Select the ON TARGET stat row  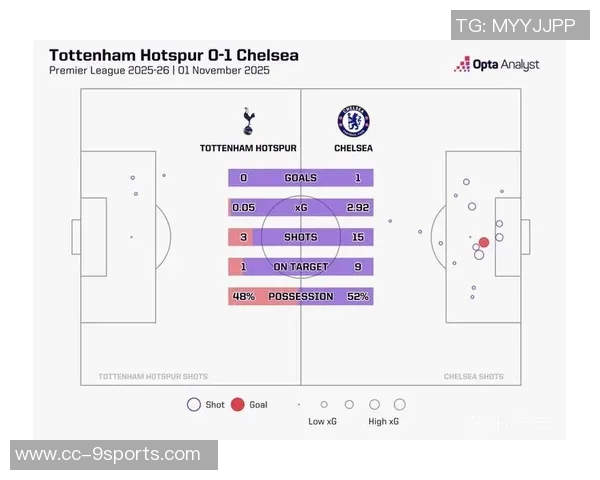(x=300, y=267)
